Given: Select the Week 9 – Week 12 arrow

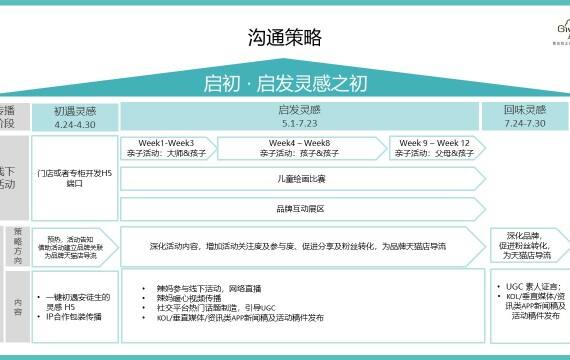Looking at the screenshot, I should (x=437, y=148).
